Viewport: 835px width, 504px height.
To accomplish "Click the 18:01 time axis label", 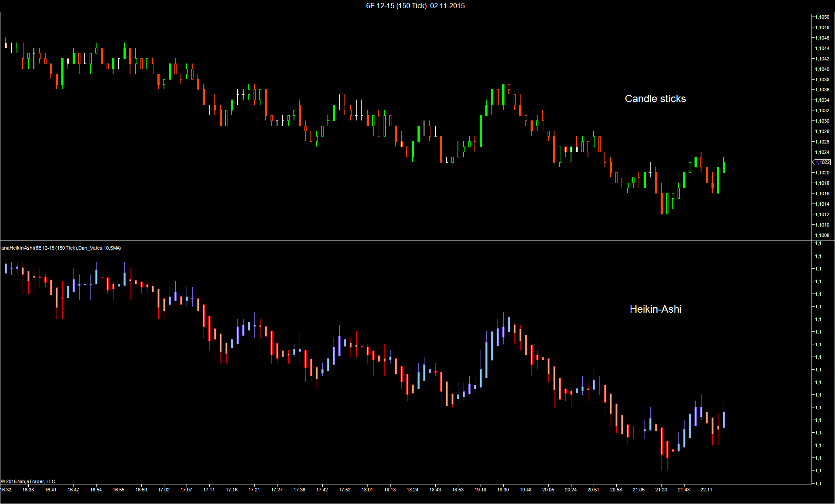I will pyautogui.click(x=367, y=490).
